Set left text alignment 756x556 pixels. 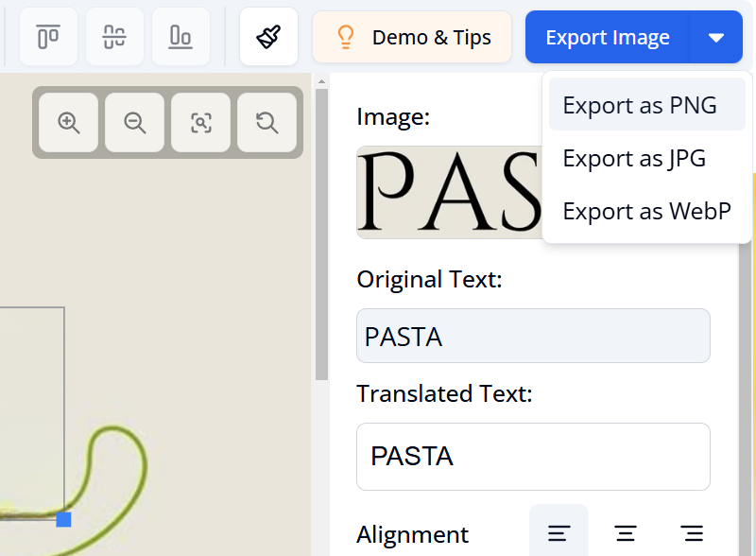558,532
